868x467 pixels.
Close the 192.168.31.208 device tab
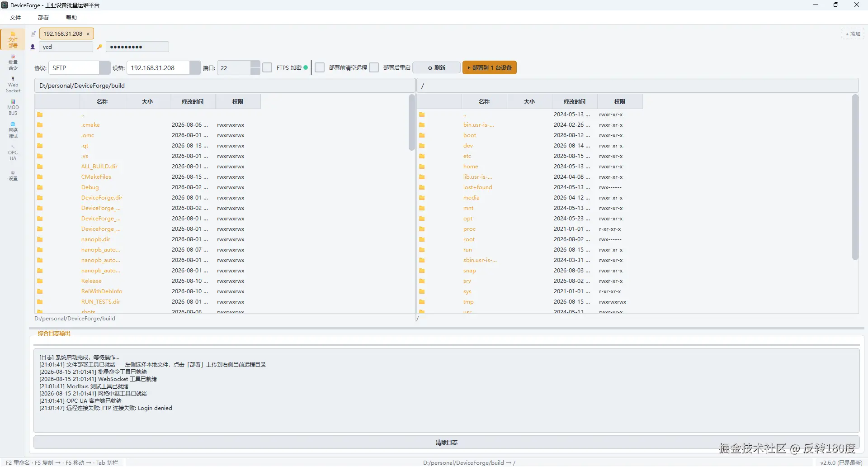coord(88,34)
